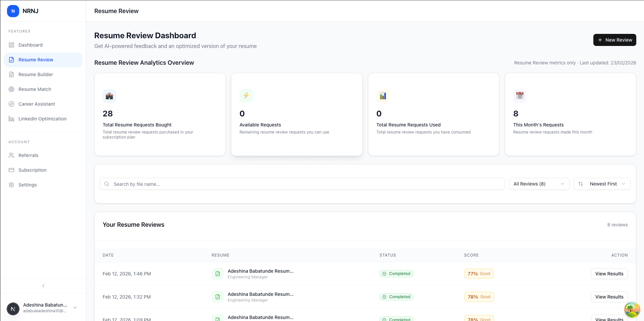Viewport: 644px width, 321px height.
Task: Click the Subscription card icon
Action: (x=11, y=170)
